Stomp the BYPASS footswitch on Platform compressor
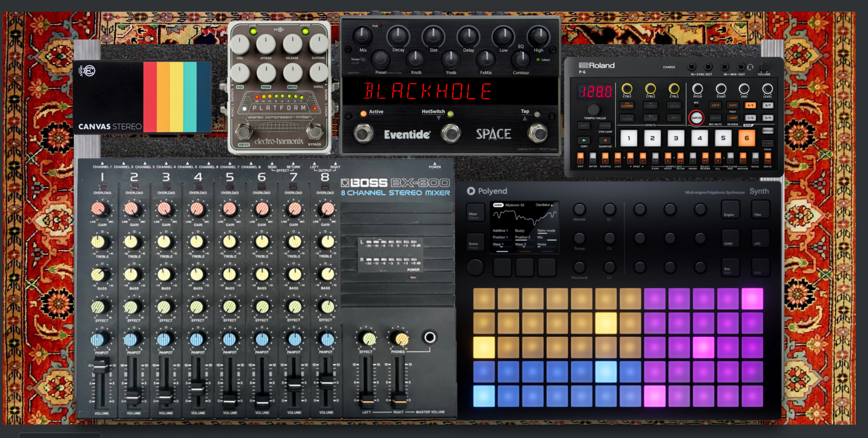 pyautogui.click(x=314, y=131)
